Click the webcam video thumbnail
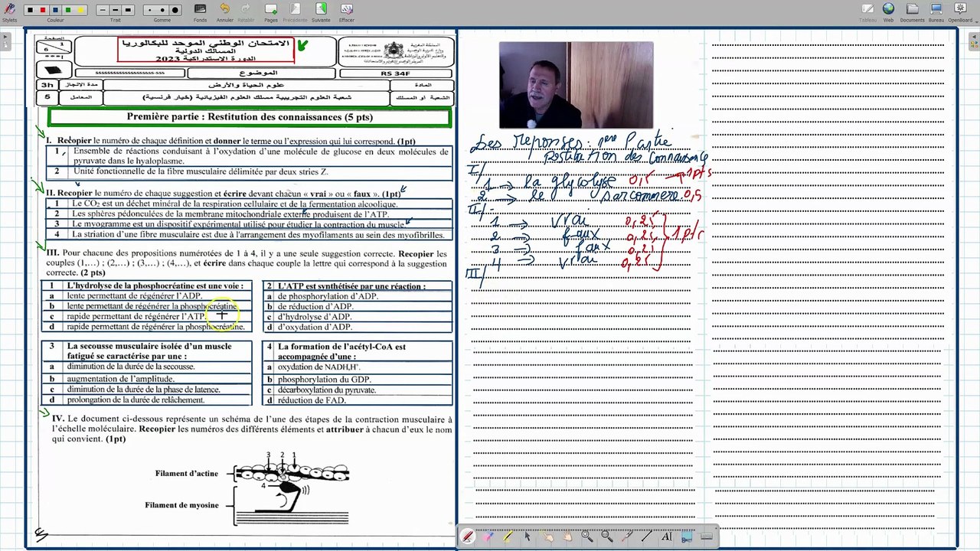This screenshot has width=980, height=551. point(576,84)
